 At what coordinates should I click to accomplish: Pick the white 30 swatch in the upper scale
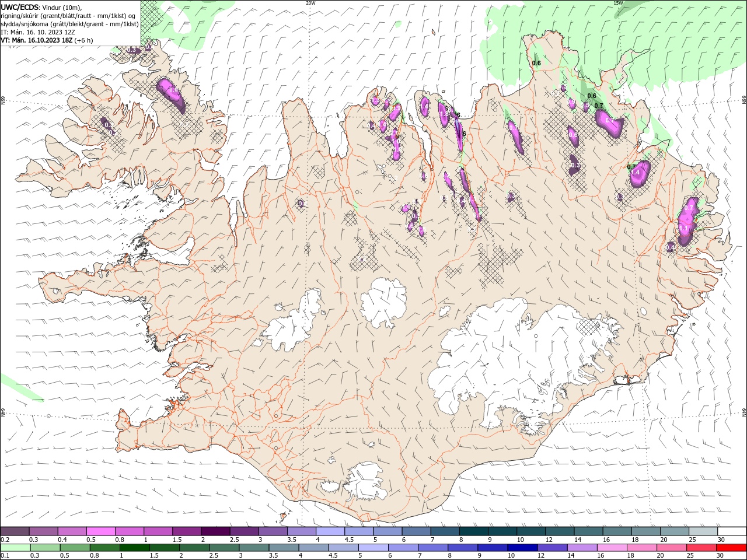[x=731, y=531]
